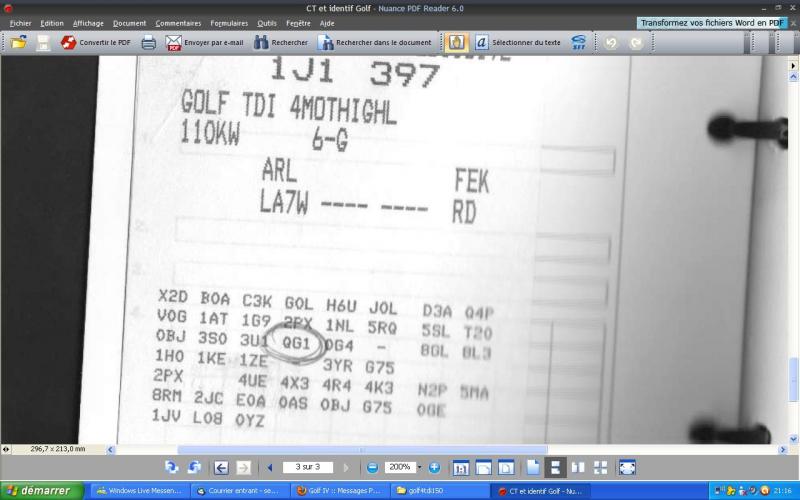Click the 200% zoom value field
The image size is (800, 500).
click(400, 467)
